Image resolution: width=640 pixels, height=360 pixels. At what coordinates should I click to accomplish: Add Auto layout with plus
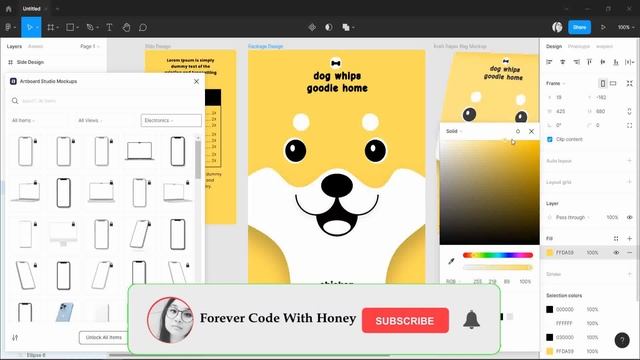click(630, 161)
